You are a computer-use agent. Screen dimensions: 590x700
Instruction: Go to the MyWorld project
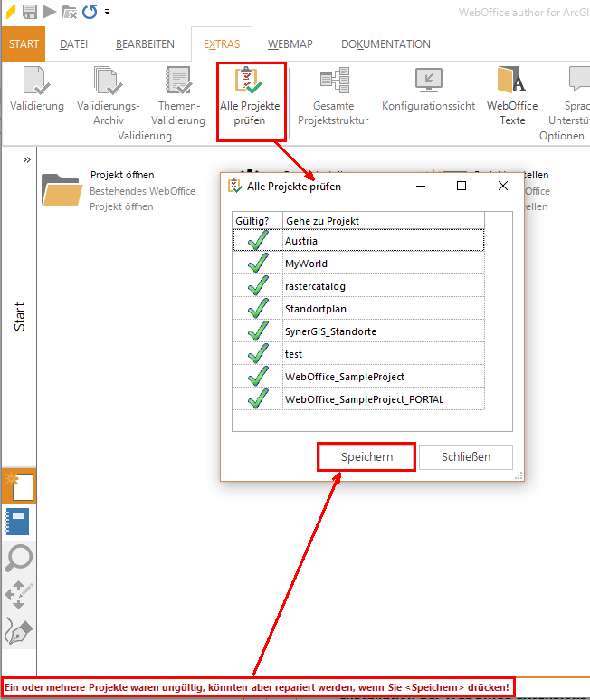pyautogui.click(x=383, y=264)
